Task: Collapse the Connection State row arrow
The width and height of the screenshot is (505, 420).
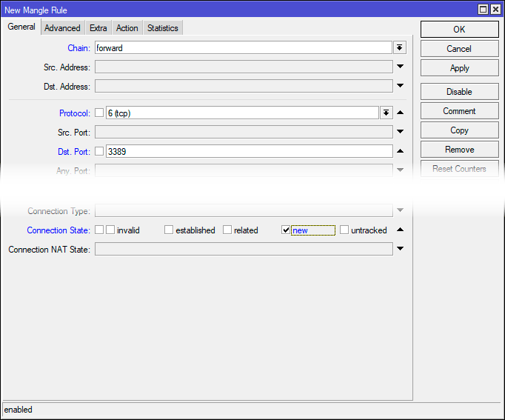Action: point(400,230)
